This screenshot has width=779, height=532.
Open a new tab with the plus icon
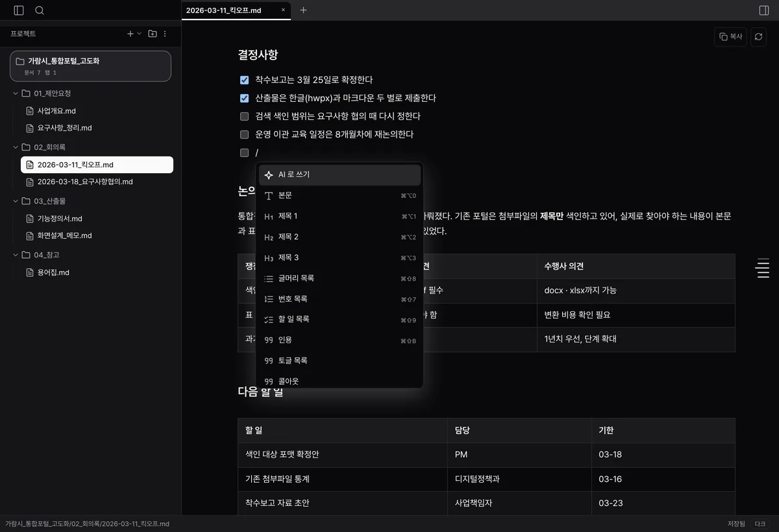tap(303, 10)
